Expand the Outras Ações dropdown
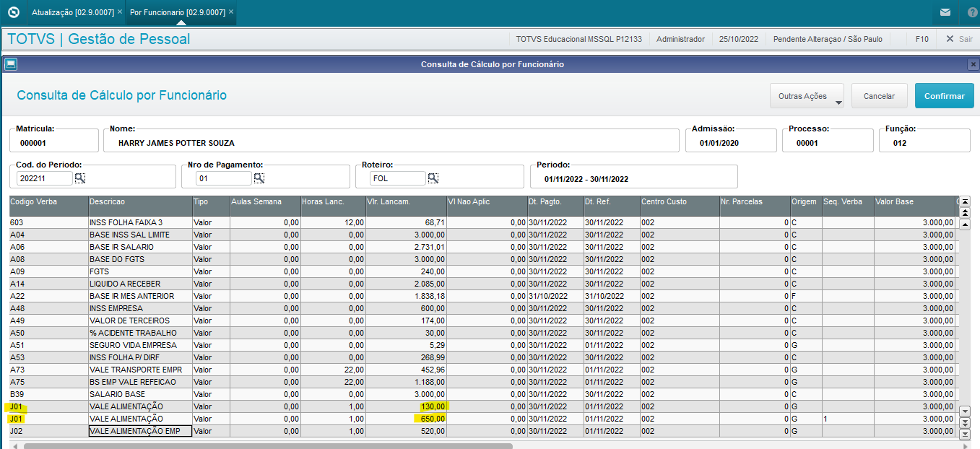The height and width of the screenshot is (449, 980). (807, 96)
